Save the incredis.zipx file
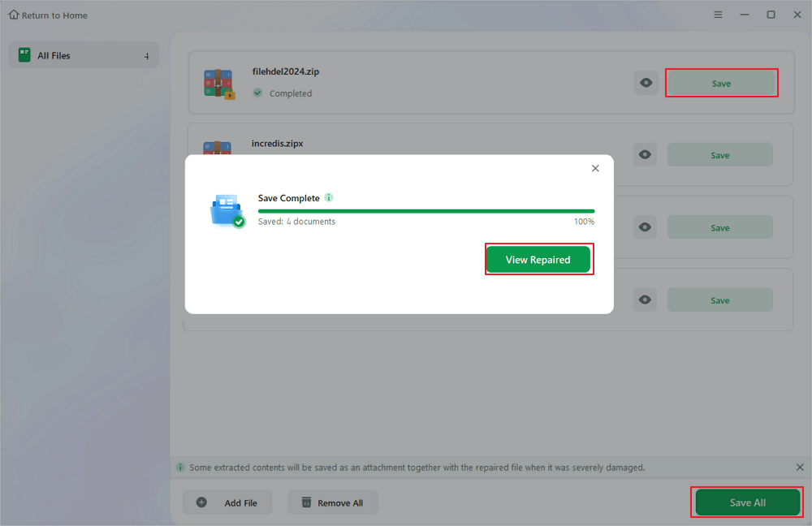Screen dimensions: 812x526 (719, 155)
